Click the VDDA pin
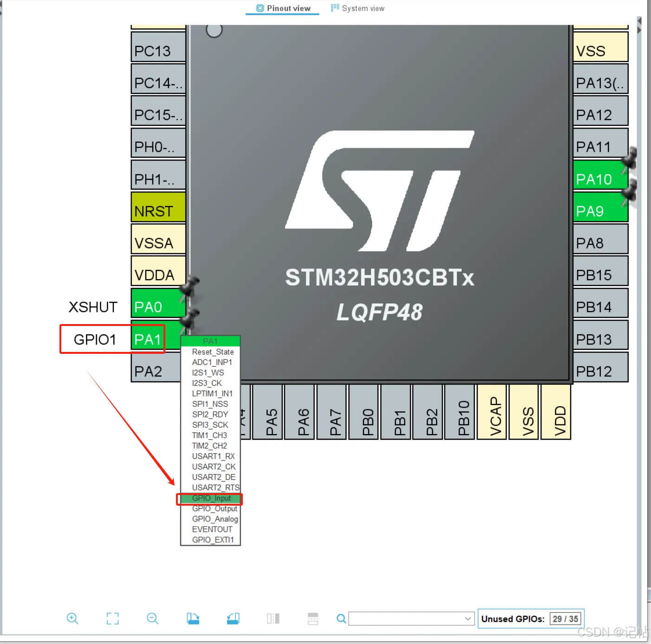The image size is (651, 644). click(x=158, y=271)
